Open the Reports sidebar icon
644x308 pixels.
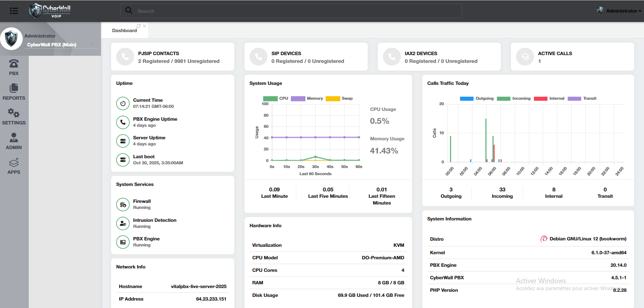coord(14,92)
